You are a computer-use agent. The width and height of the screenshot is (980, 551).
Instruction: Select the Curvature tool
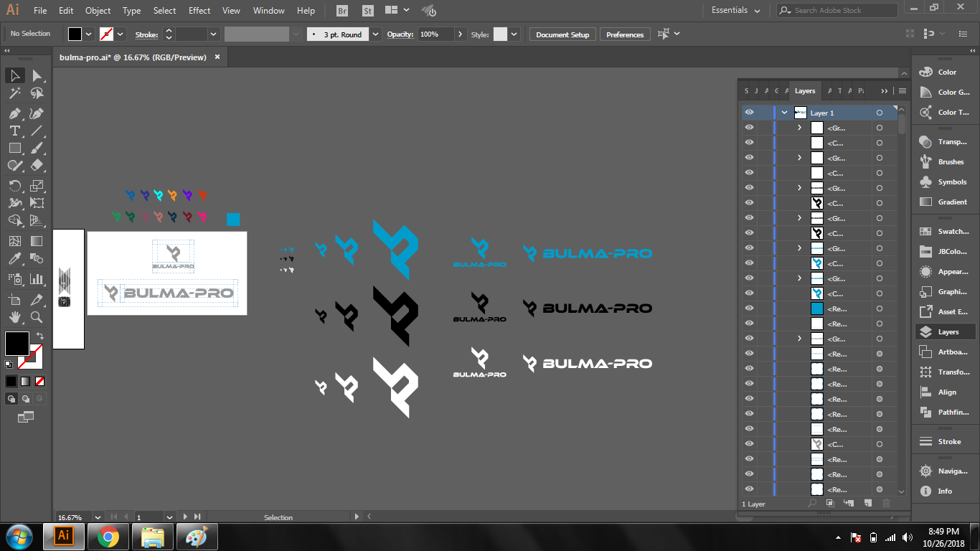[x=37, y=113]
